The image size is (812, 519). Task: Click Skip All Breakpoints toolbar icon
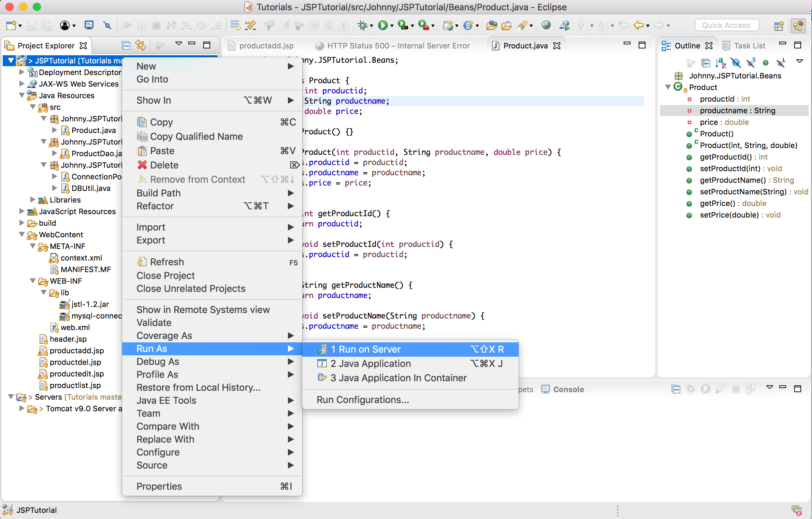(107, 25)
